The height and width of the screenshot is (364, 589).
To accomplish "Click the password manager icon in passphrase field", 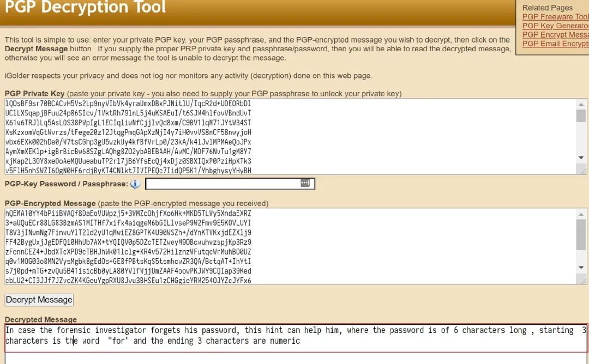I will point(305,183).
